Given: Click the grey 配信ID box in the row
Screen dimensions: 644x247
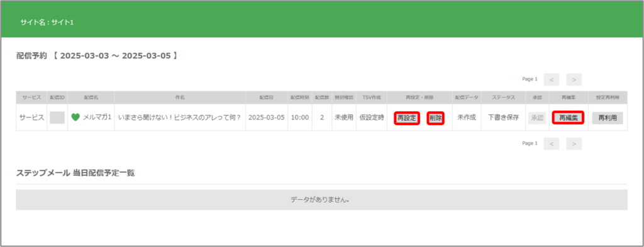Looking at the screenshot, I should click(x=57, y=118).
